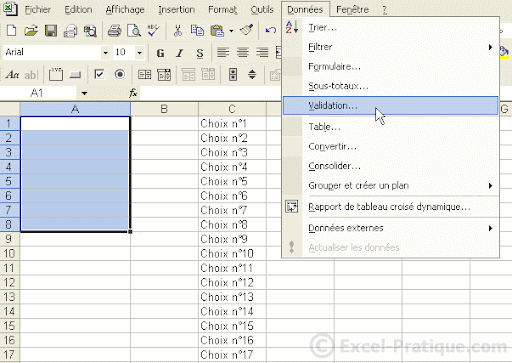Center the text alignment
Image resolution: width=512 pixels, height=363 pixels.
pos(243,53)
